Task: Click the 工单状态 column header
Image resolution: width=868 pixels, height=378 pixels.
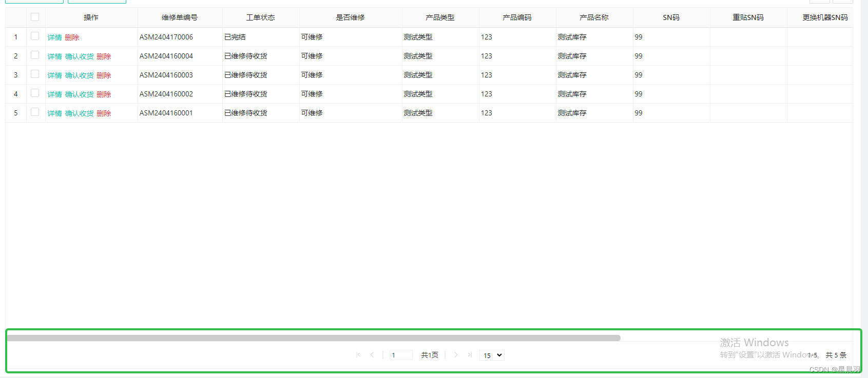Action: coord(261,17)
